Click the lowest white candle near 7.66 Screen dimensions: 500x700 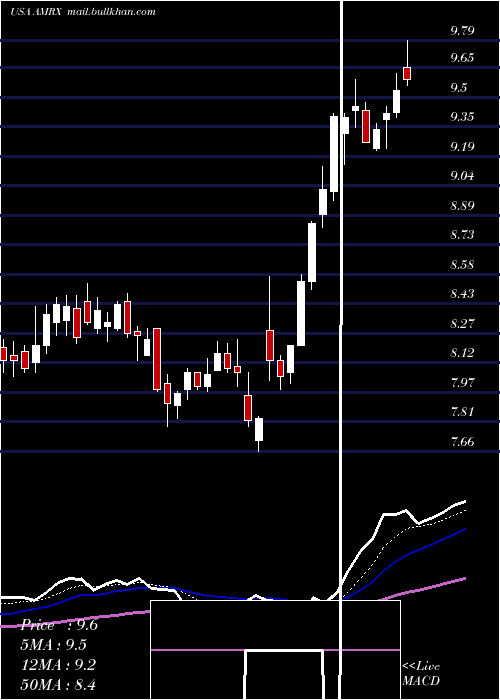pyautogui.click(x=259, y=429)
